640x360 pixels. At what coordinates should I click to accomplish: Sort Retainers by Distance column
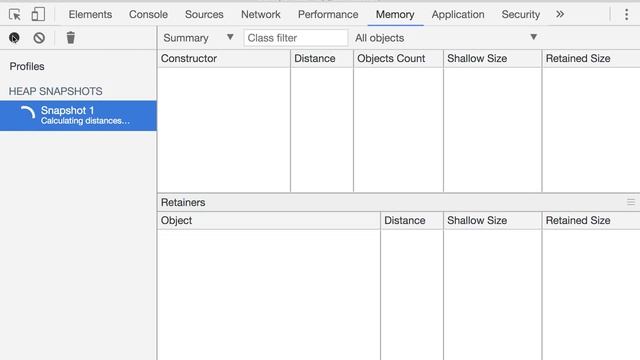pos(411,220)
